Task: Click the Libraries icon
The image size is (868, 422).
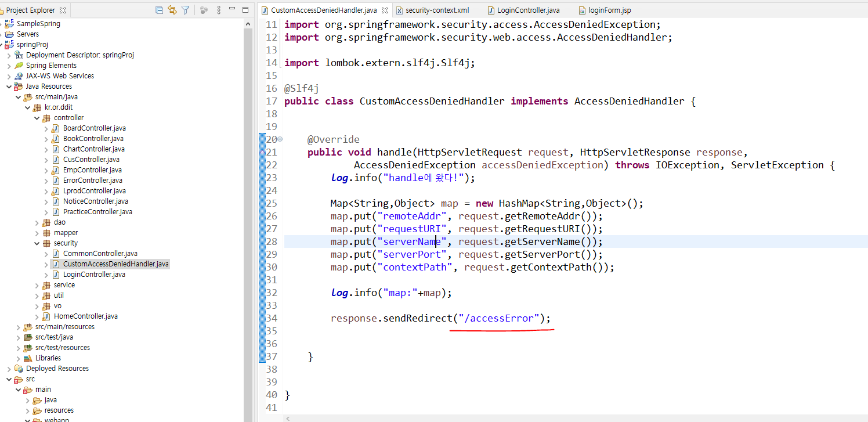Action: click(x=28, y=358)
